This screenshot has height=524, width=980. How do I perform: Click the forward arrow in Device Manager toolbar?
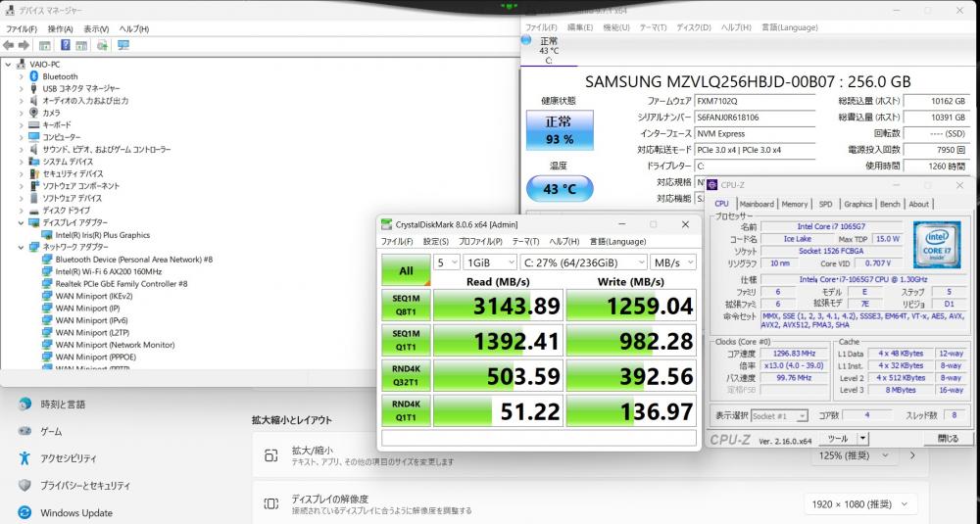tap(24, 46)
